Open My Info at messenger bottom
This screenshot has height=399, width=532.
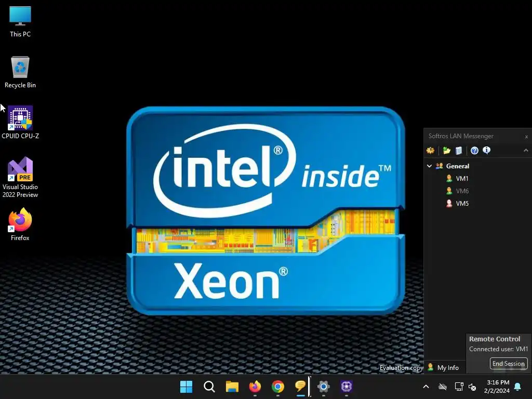444,367
